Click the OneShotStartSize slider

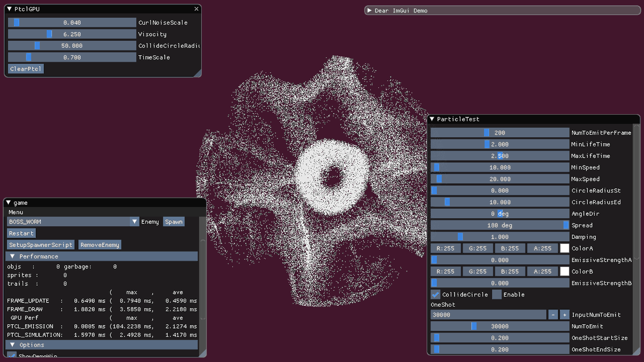click(x=500, y=338)
